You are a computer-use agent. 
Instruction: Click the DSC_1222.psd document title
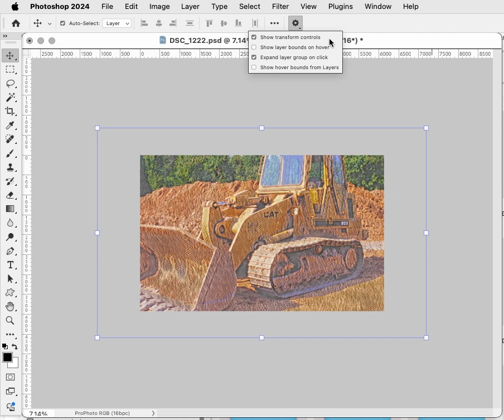pyautogui.click(x=196, y=41)
